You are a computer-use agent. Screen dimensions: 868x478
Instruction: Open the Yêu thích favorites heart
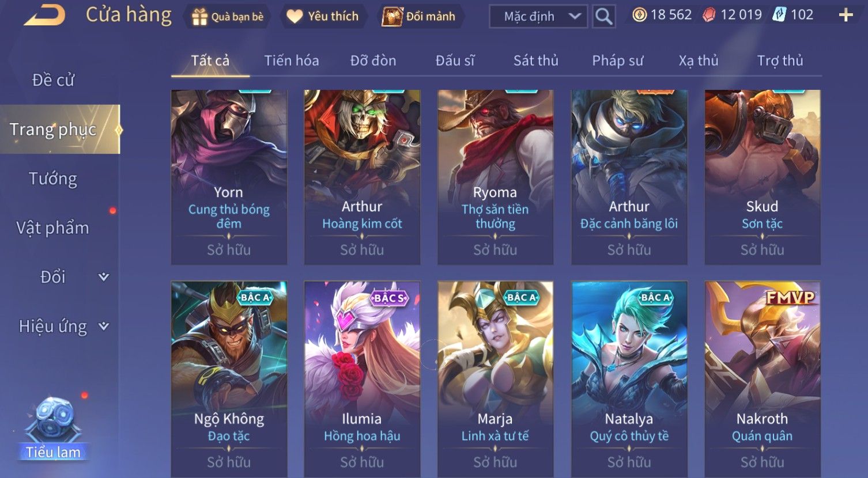point(295,17)
